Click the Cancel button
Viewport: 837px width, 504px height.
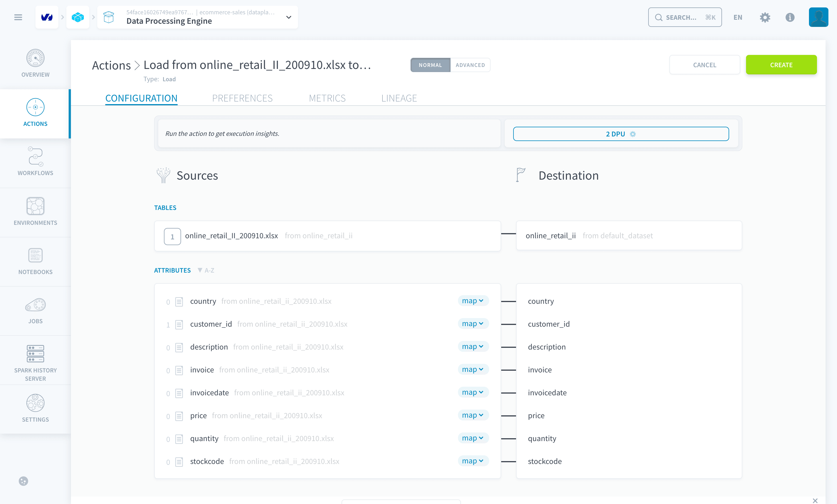point(705,65)
